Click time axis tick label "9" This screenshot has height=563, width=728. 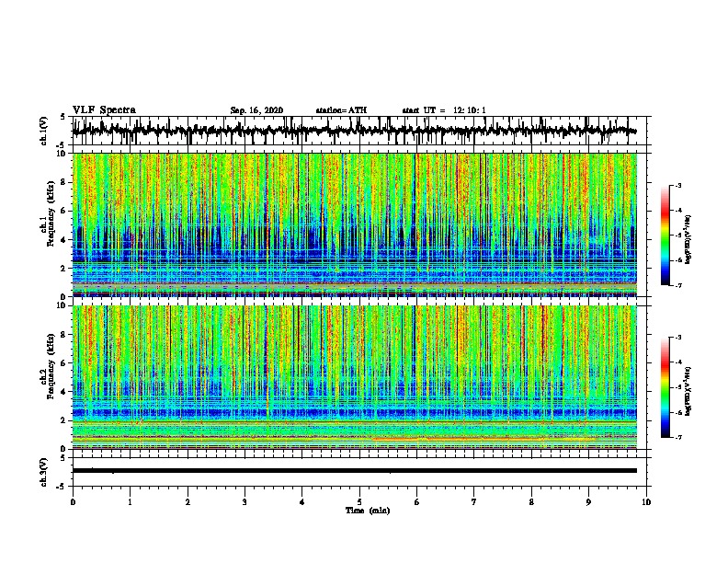click(588, 502)
